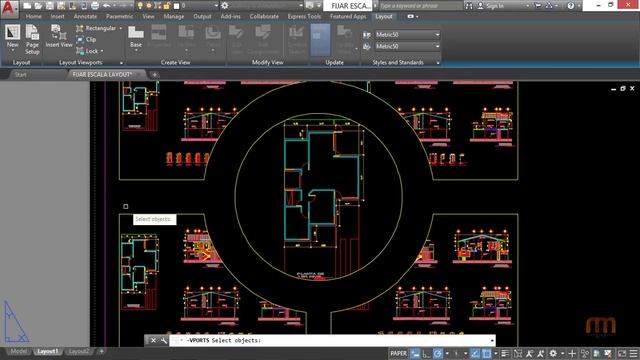Restore the drawing viewport window button
The height and width of the screenshot is (360, 640).
[x=623, y=89]
